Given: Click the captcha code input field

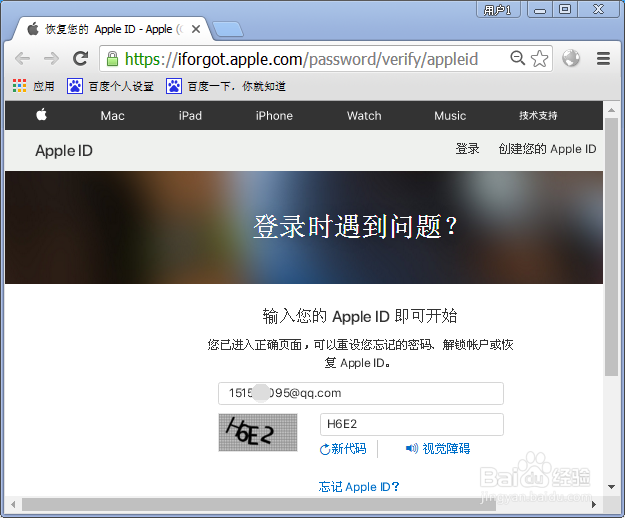Looking at the screenshot, I should coord(412,424).
